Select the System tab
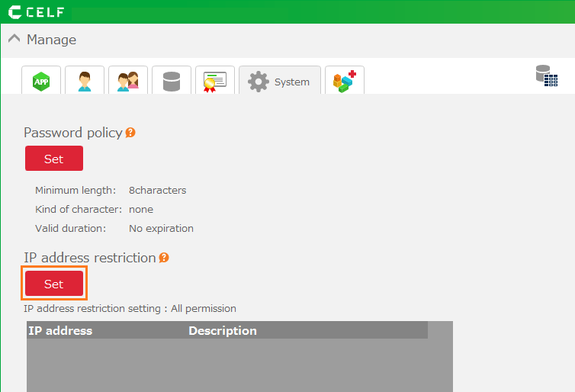The height and width of the screenshot is (392, 575). tap(280, 82)
